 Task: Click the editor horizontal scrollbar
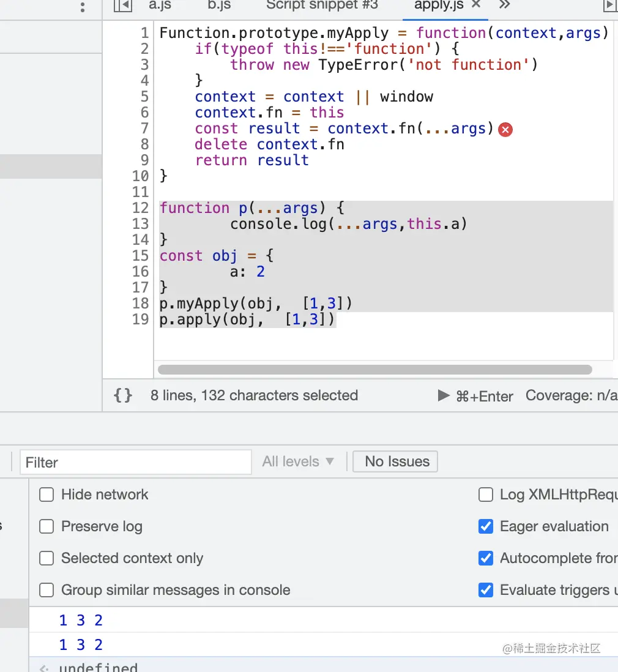pos(375,370)
